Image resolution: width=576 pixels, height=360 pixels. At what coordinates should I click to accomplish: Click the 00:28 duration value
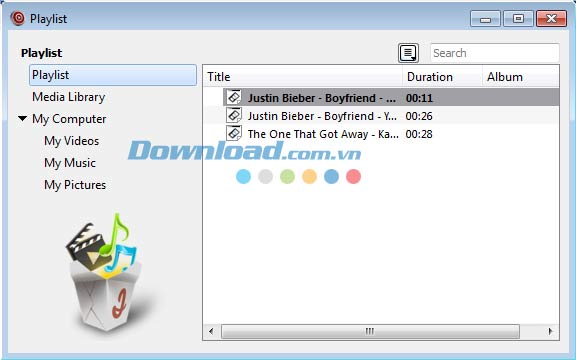(419, 134)
